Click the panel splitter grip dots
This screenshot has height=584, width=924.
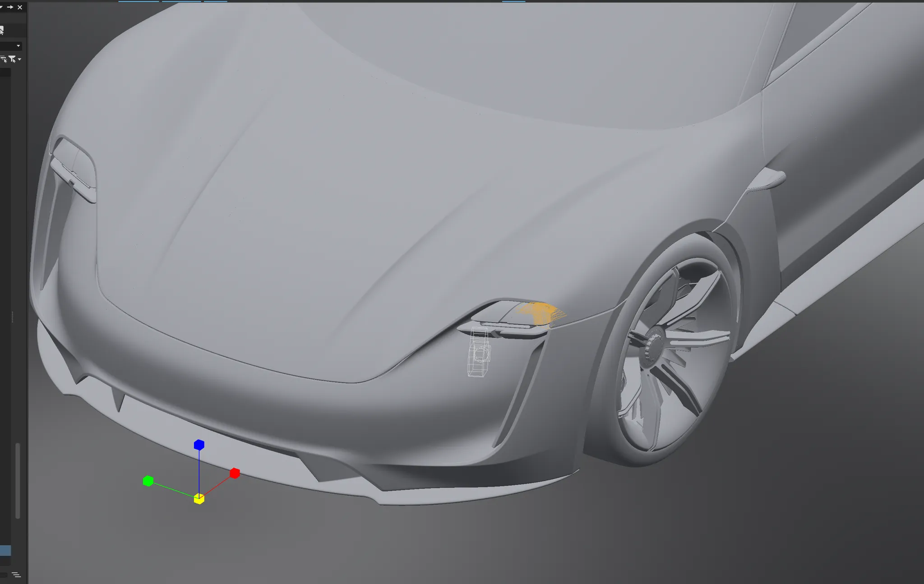point(13,317)
